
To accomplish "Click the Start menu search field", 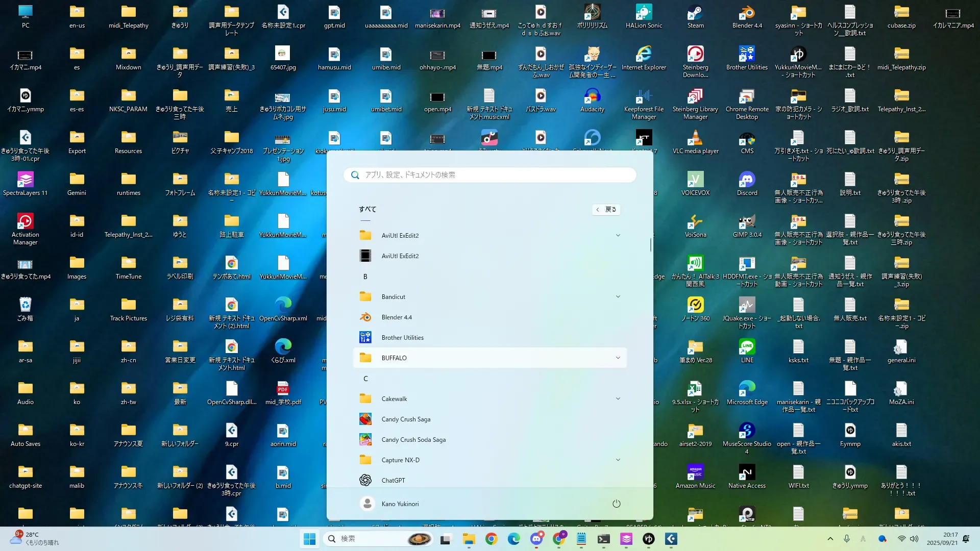I will [490, 175].
